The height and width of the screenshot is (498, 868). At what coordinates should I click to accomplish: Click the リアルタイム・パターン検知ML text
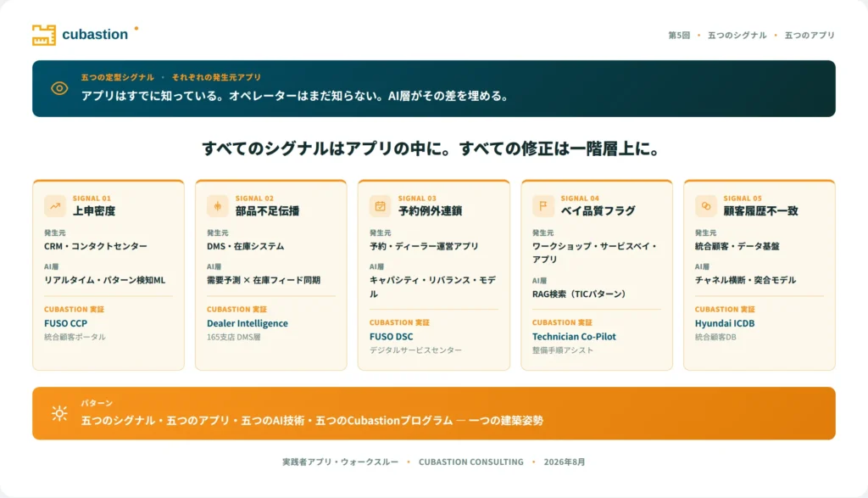(104, 280)
